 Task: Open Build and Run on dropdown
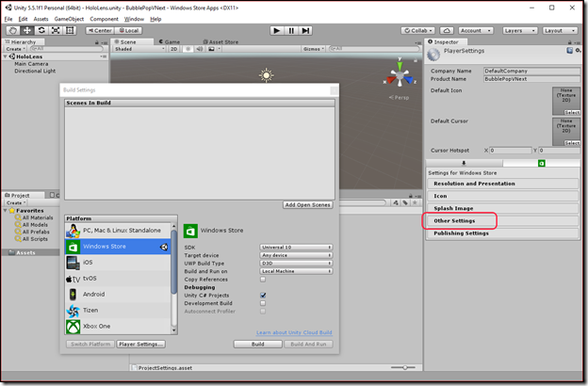pos(296,271)
